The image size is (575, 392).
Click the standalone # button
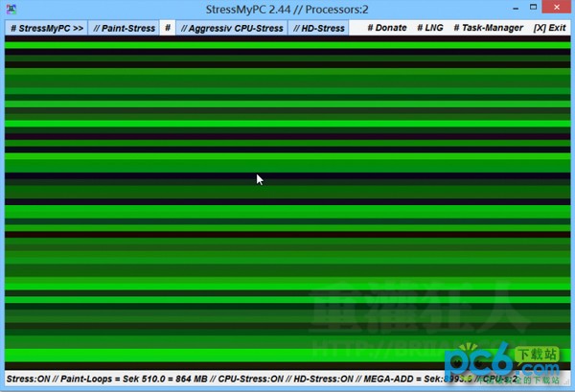point(168,29)
